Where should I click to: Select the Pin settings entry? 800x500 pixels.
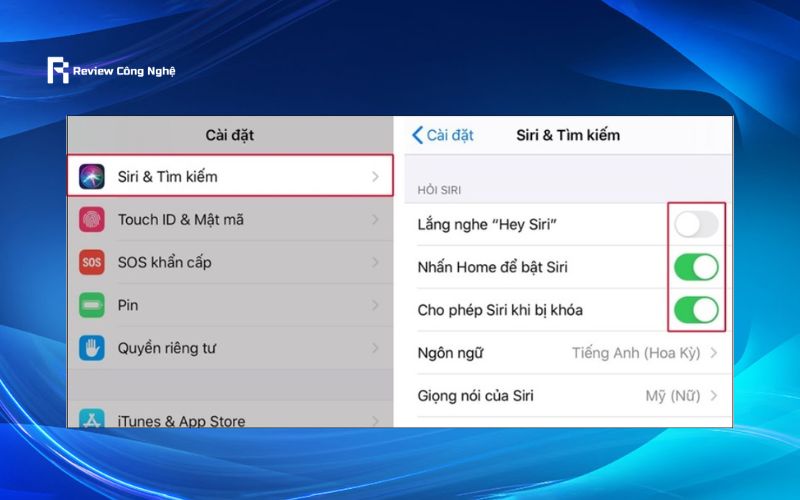[230, 305]
